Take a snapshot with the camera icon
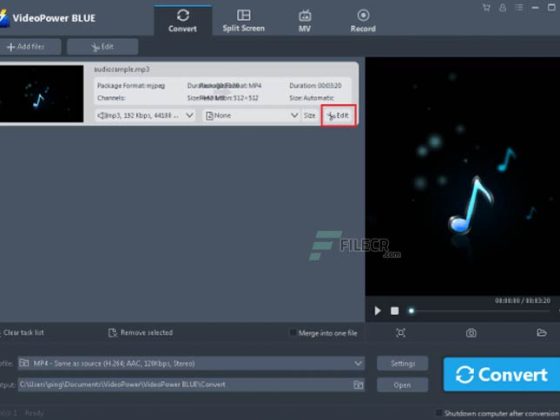The image size is (560, 420). coord(471,333)
